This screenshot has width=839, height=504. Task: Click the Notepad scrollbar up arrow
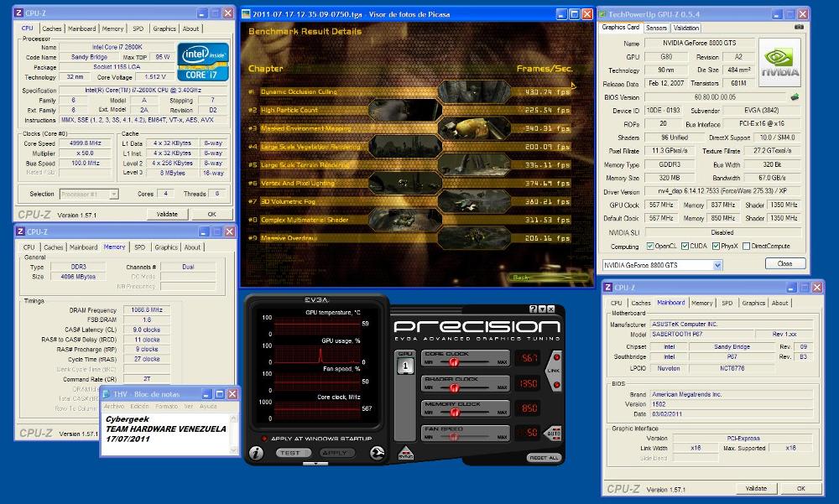click(x=233, y=418)
